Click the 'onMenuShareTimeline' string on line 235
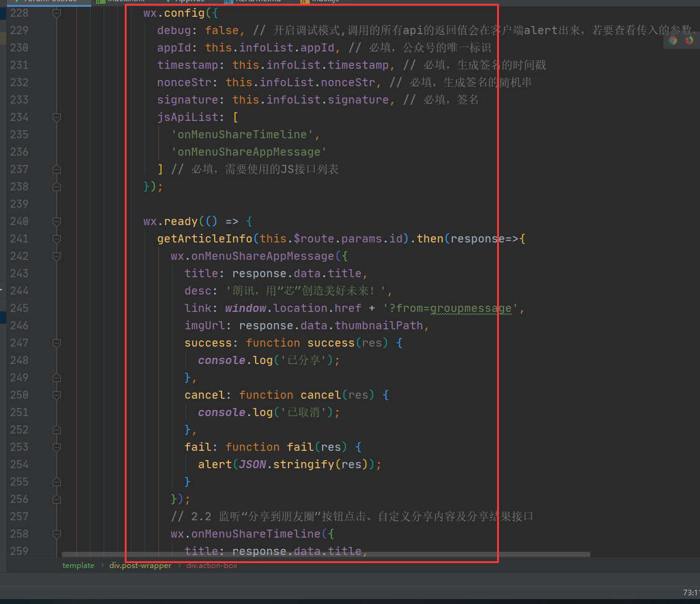The image size is (700, 604). point(243,135)
